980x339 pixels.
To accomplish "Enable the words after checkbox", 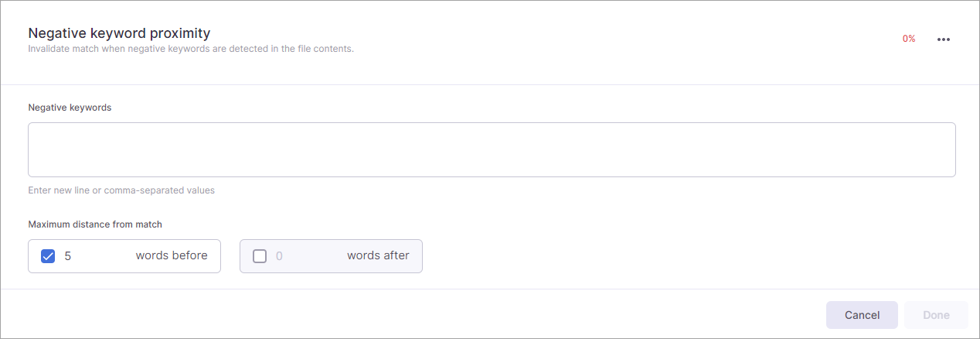I will click(x=260, y=256).
